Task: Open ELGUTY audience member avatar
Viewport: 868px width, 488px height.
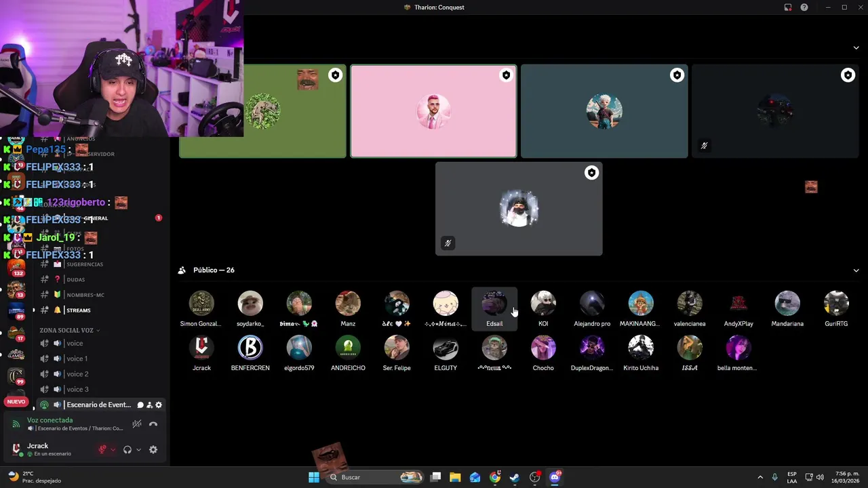Action: [446, 348]
